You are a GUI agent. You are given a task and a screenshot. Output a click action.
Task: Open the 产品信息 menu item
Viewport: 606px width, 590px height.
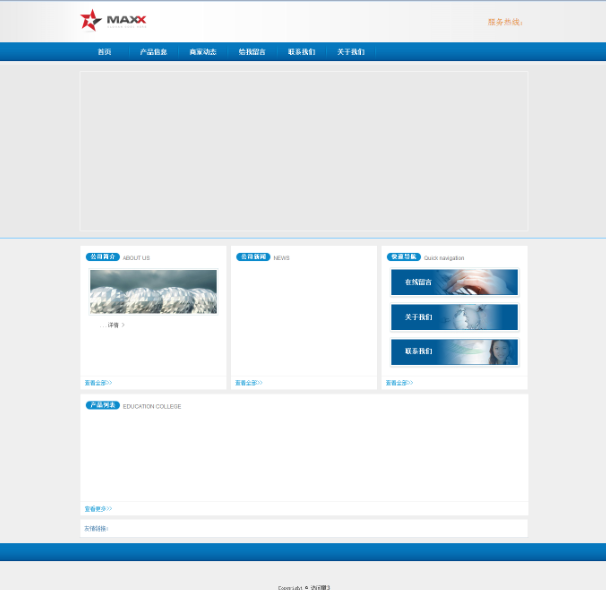(x=153, y=52)
